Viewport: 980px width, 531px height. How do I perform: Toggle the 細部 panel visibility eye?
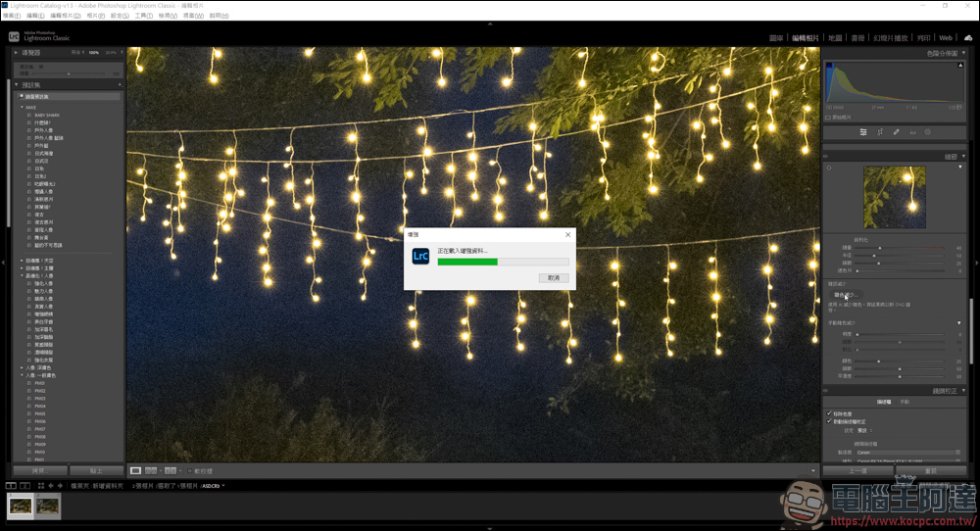tap(825, 156)
